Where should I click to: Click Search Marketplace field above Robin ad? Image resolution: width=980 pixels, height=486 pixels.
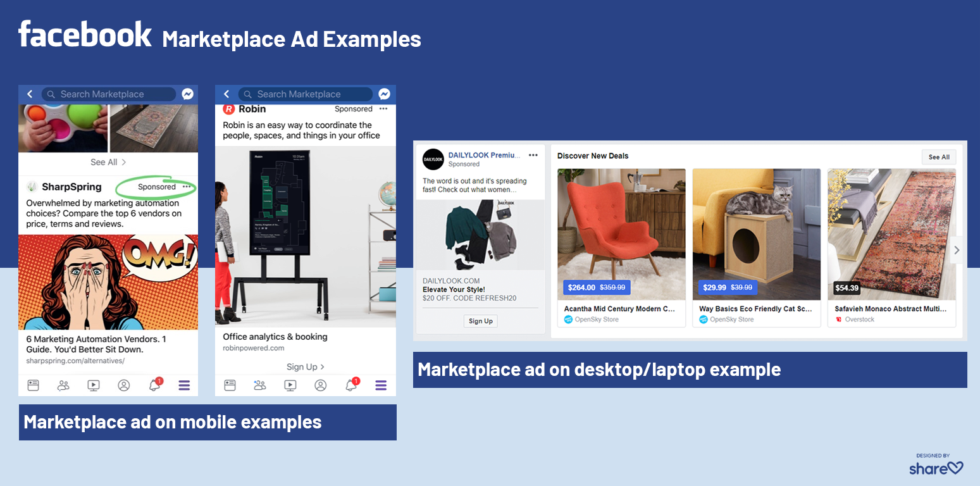pos(306,94)
